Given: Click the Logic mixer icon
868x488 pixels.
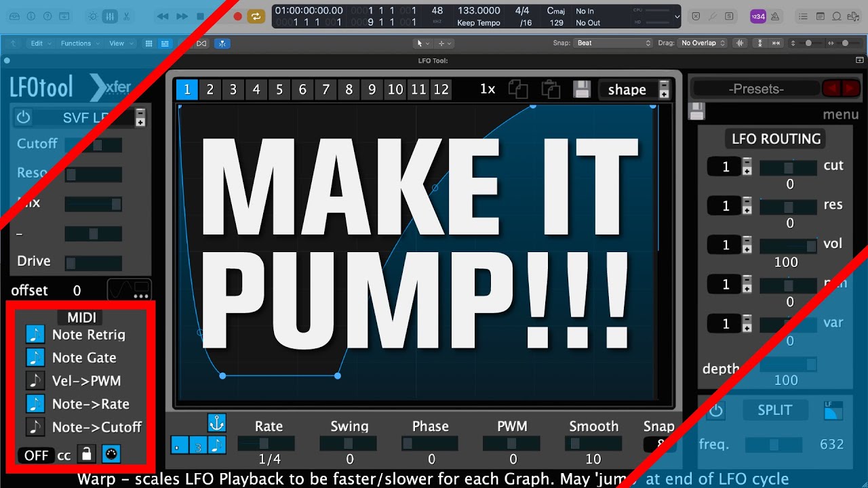Looking at the screenshot, I should point(109,16).
